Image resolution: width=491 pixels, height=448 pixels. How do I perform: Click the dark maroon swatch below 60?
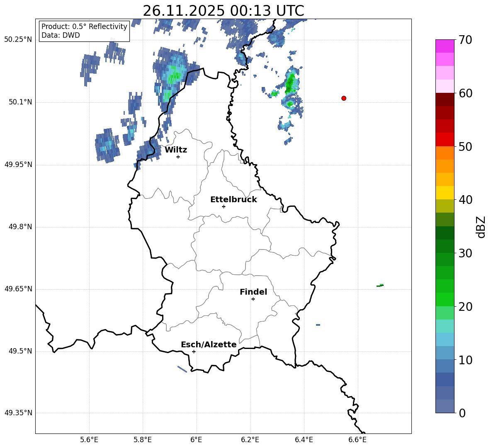pos(445,99)
